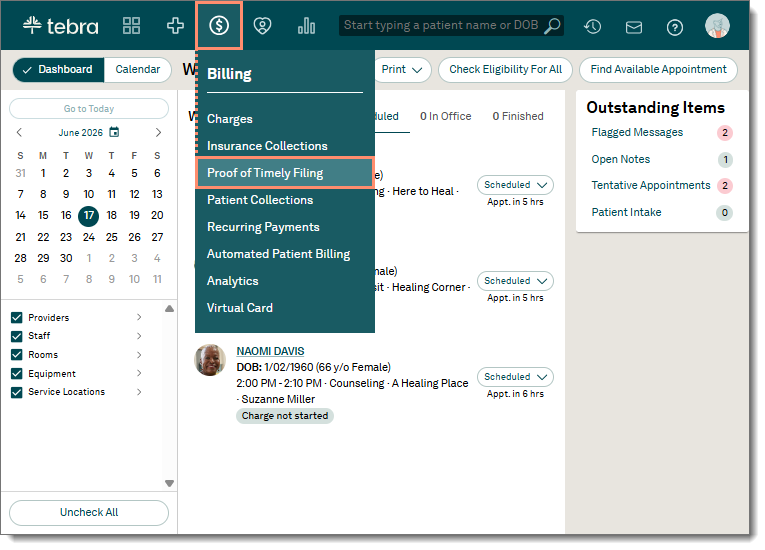The width and height of the screenshot is (765, 550).
Task: Select Virtual Card menu item
Action: [x=285, y=308]
